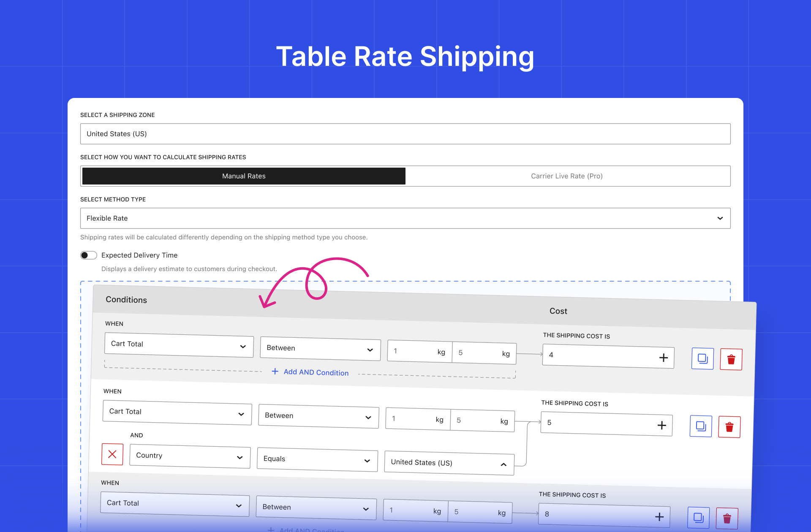Screen dimensions: 811x532
Task: Switch to Carrier Live Rate (Pro) tab
Action: tap(567, 176)
